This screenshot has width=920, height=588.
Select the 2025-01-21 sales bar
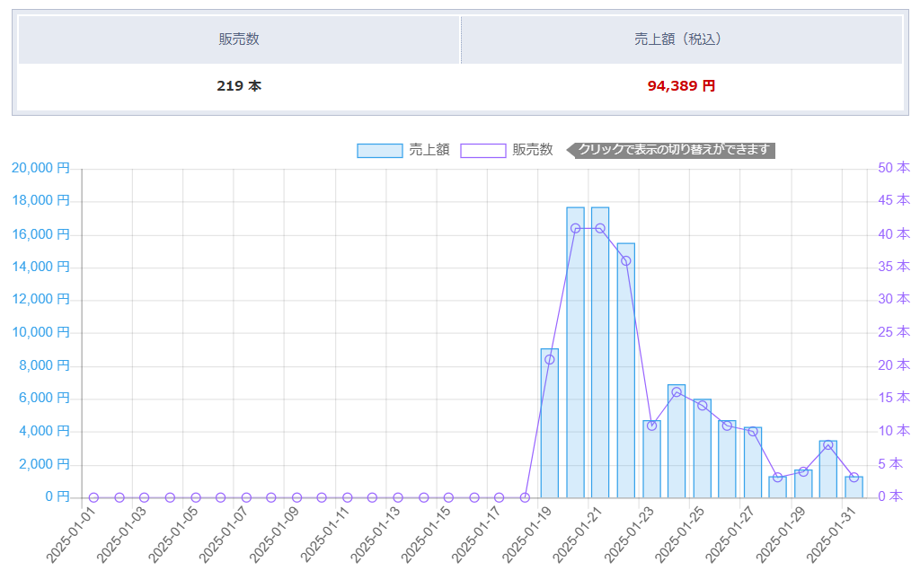[x=600, y=352]
